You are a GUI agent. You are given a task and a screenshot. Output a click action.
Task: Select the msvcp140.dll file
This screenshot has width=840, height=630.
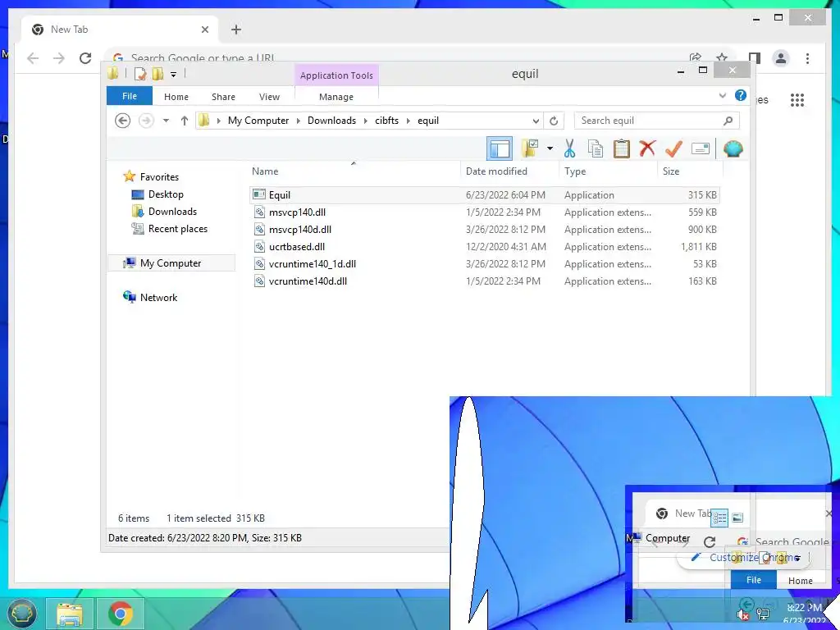coord(485,212)
